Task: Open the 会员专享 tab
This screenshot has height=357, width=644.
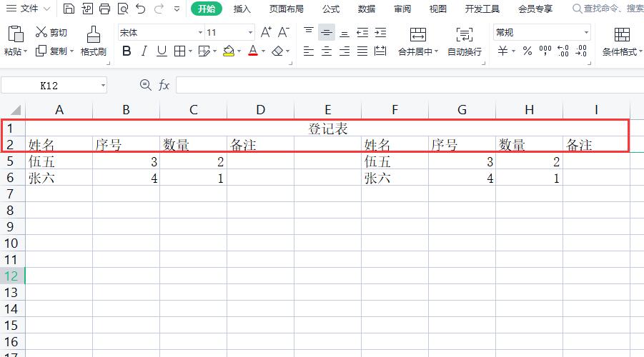Action: (535, 9)
